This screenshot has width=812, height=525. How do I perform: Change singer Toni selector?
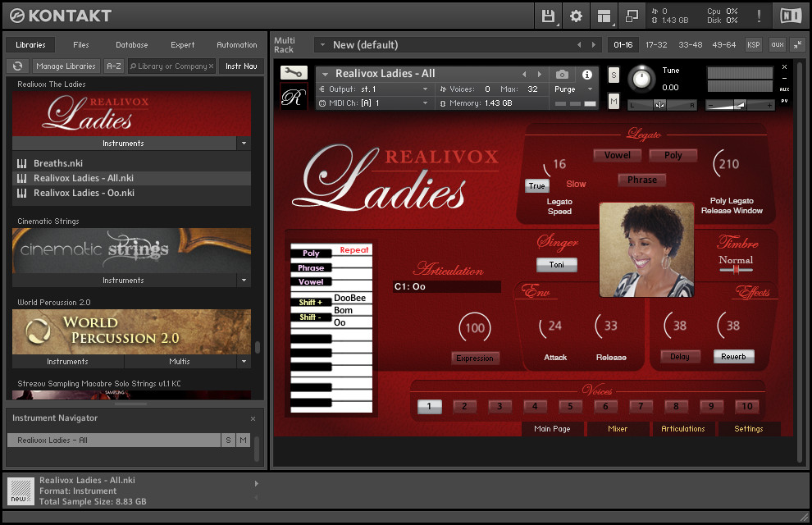coord(557,265)
